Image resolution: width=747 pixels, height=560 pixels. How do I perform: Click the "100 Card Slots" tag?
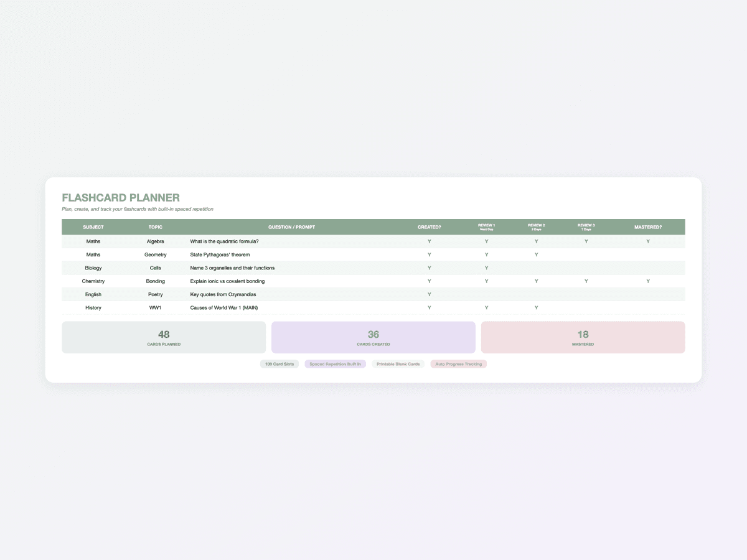pyautogui.click(x=280, y=364)
